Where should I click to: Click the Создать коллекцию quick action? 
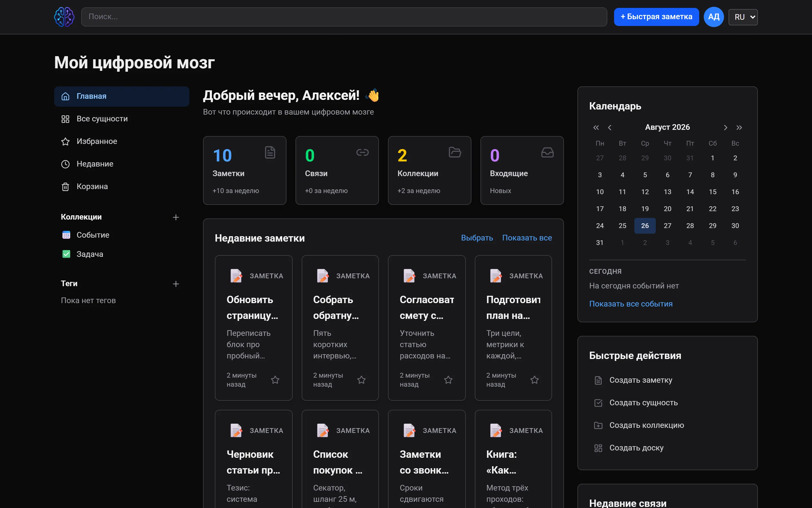[667, 425]
